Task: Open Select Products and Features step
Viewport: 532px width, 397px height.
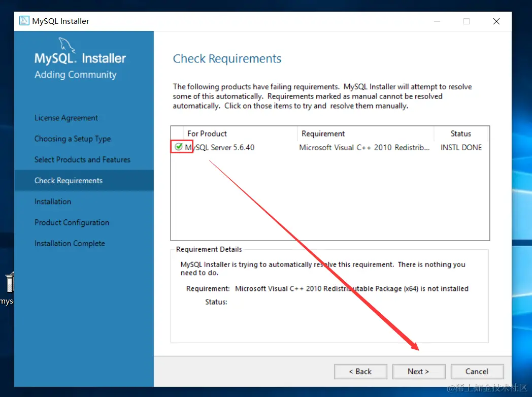Action: [x=82, y=159]
